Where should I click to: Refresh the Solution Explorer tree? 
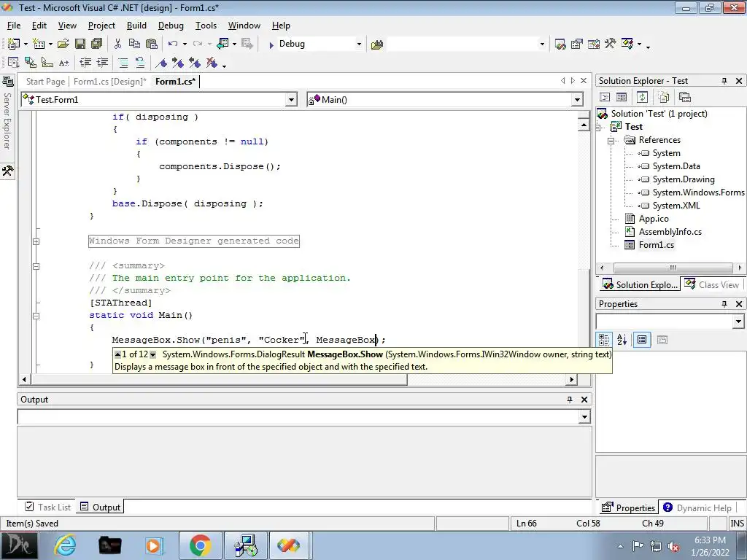pos(642,97)
